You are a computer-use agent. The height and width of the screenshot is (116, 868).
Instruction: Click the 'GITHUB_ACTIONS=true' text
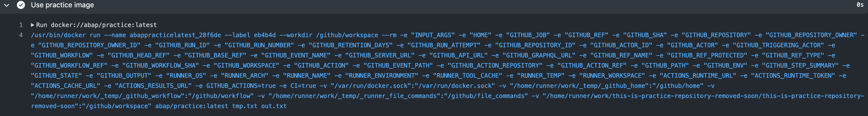(241, 86)
